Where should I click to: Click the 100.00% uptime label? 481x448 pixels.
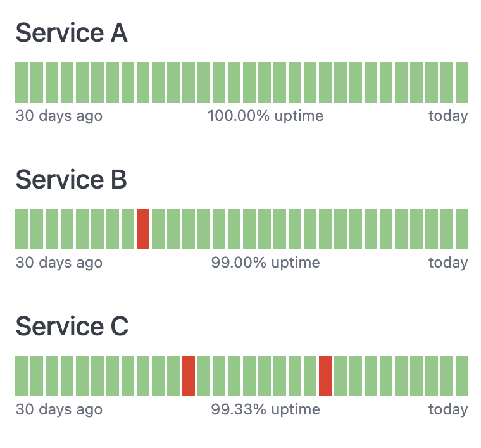265,116
